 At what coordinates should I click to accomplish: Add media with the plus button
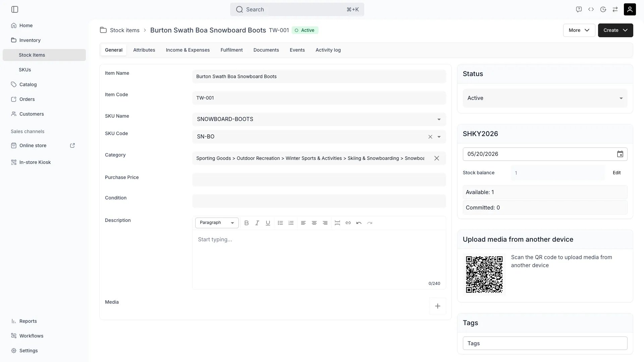coord(438,306)
